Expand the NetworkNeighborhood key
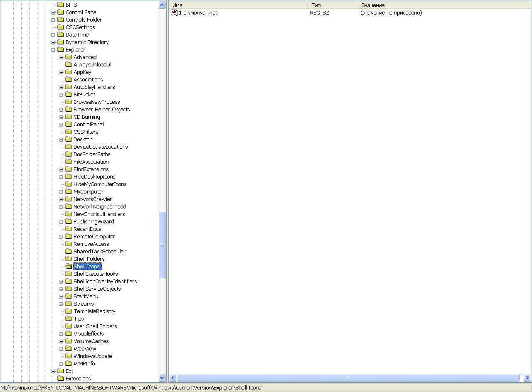Screen dimensions: 532x392 pos(61,207)
